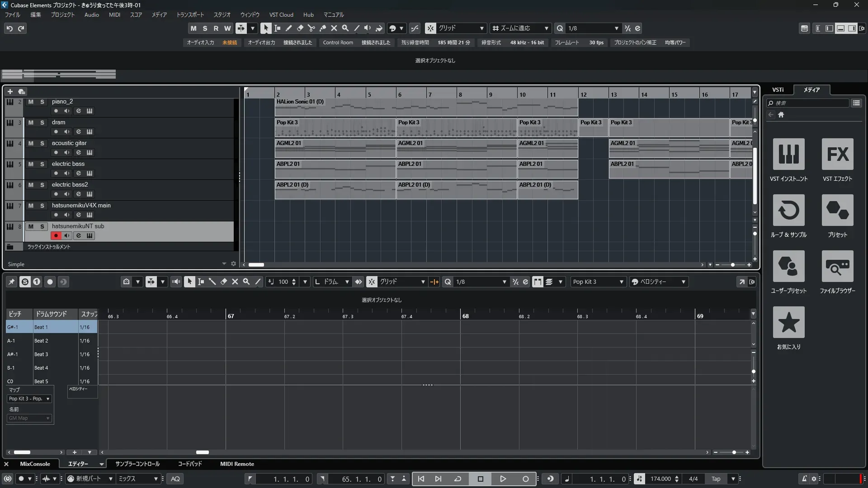The height and width of the screenshot is (488, 868).
Task: Click the arrange horizontal zoom slider handle
Action: pyautogui.click(x=732, y=265)
